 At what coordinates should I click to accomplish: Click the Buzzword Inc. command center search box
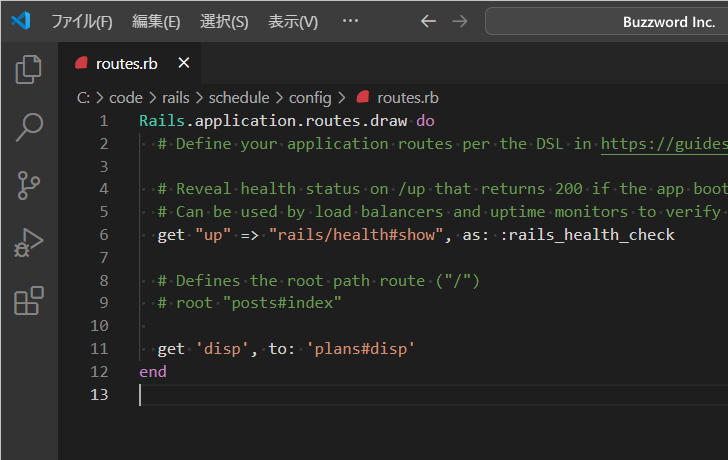click(x=606, y=21)
